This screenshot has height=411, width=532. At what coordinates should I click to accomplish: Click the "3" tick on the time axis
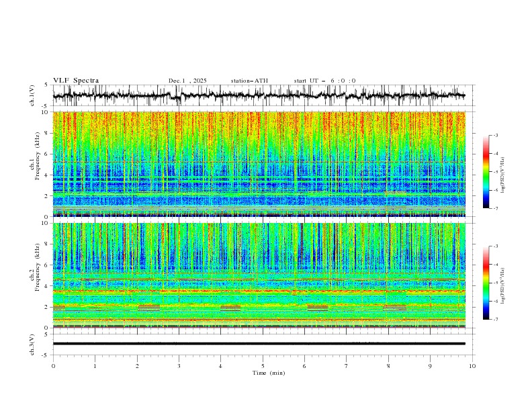click(179, 366)
